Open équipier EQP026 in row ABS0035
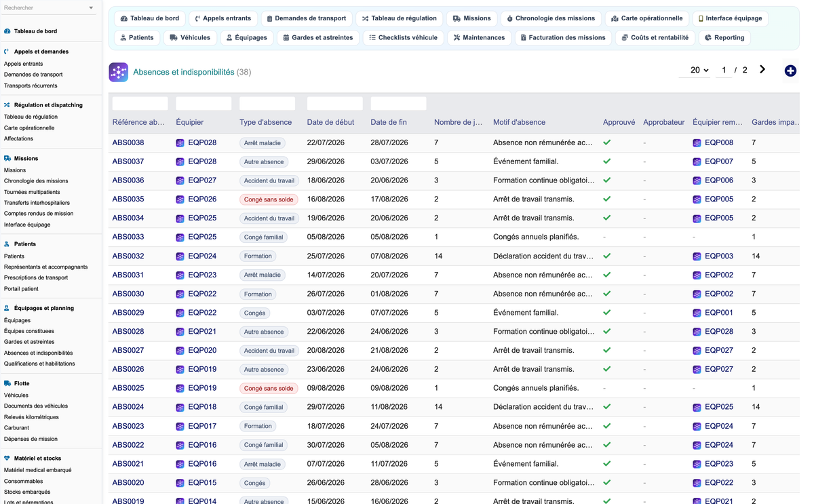The image size is (814, 504). tap(202, 199)
